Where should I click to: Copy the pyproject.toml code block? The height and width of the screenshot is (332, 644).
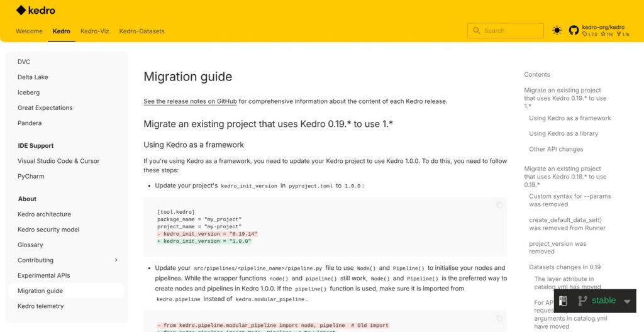click(x=499, y=205)
